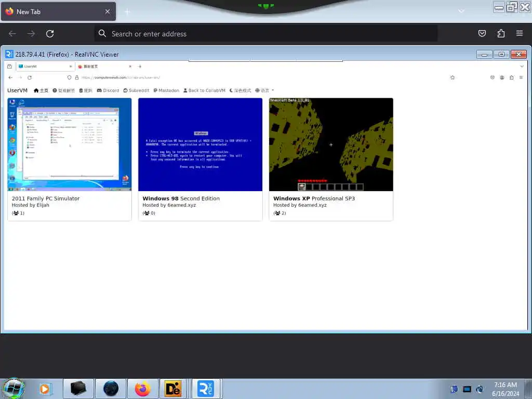Open home 主页 navbar item
Image resolution: width=532 pixels, height=399 pixels.
coord(41,90)
